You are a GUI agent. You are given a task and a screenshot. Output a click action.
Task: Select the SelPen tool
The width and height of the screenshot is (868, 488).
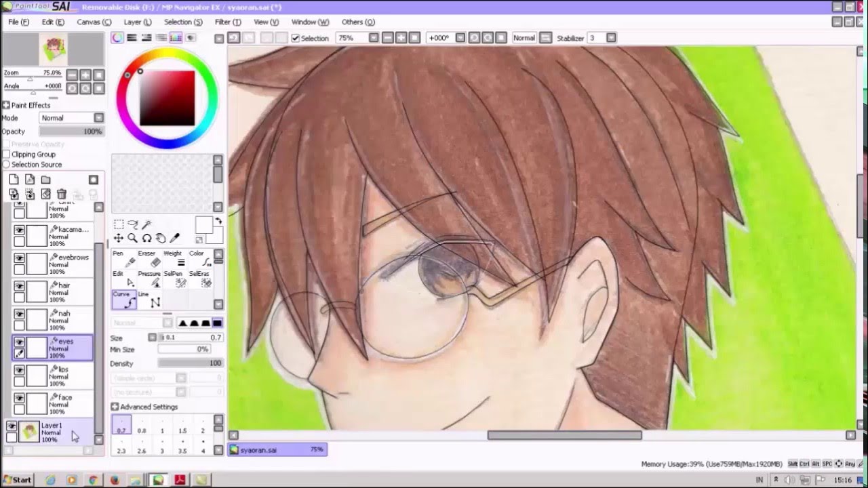click(x=175, y=279)
